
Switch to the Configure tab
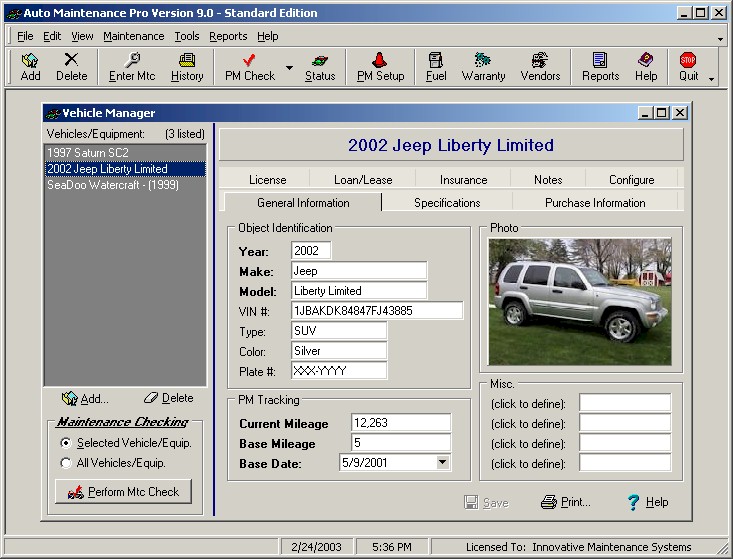click(632, 179)
